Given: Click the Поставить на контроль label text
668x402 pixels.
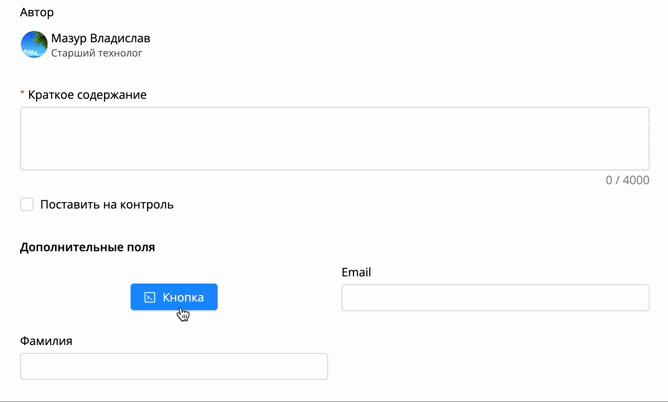Looking at the screenshot, I should pos(107,205).
